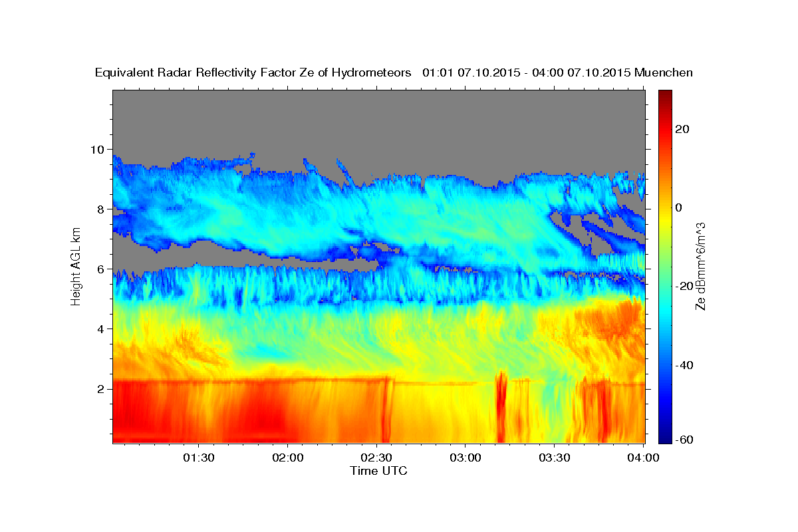Click the plot title 'Equivalent Radar Reflectivity Factor Ze of Hydrometeors'
The image size is (798, 532).
(x=253, y=73)
